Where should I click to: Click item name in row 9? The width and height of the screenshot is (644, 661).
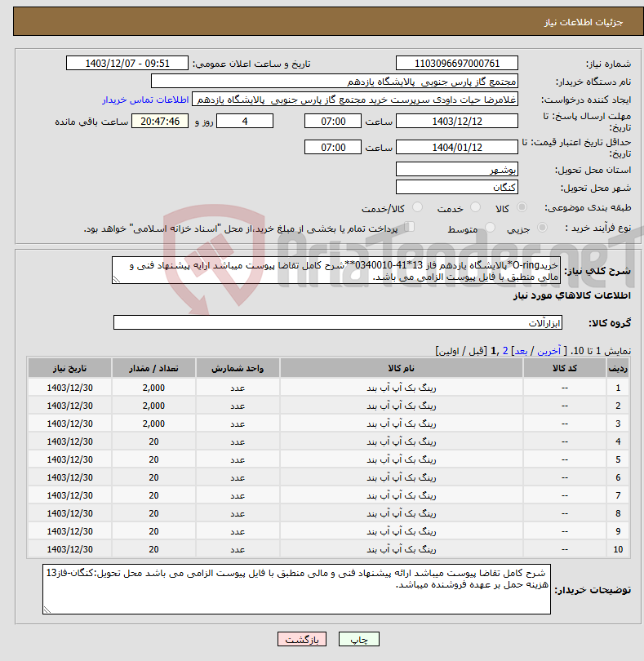point(401,531)
